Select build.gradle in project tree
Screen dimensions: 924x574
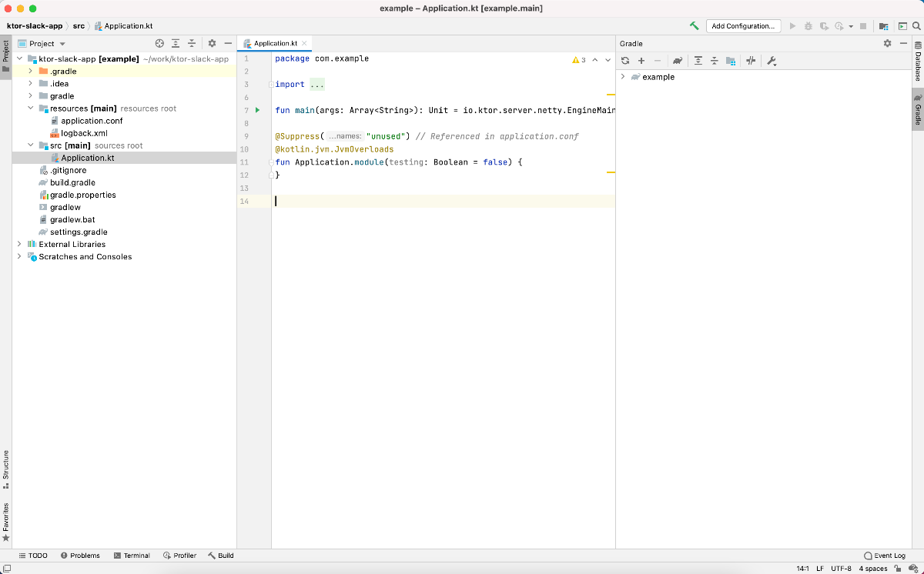pos(72,182)
